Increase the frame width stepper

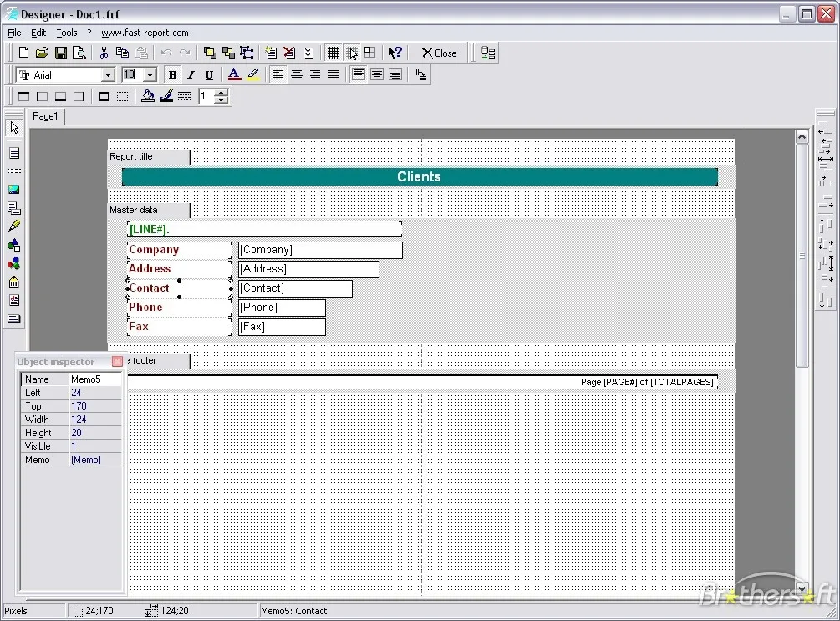[221, 93]
